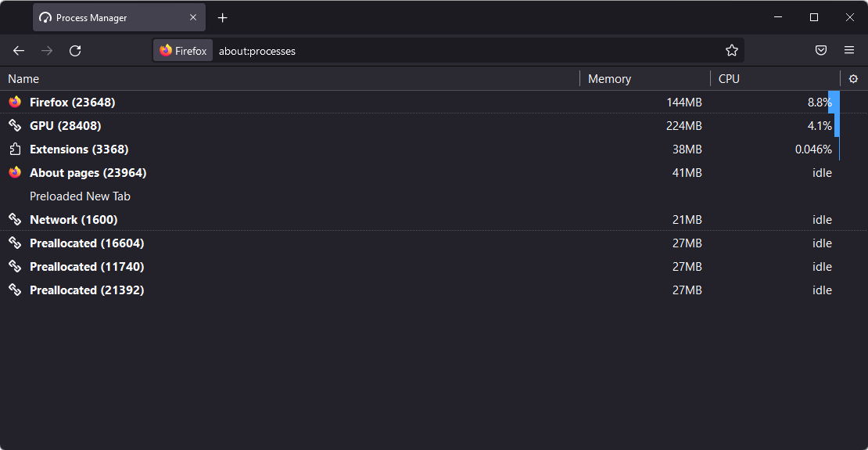The image size is (868, 450).
Task: Sort processes by CPU column
Action: click(x=775, y=79)
